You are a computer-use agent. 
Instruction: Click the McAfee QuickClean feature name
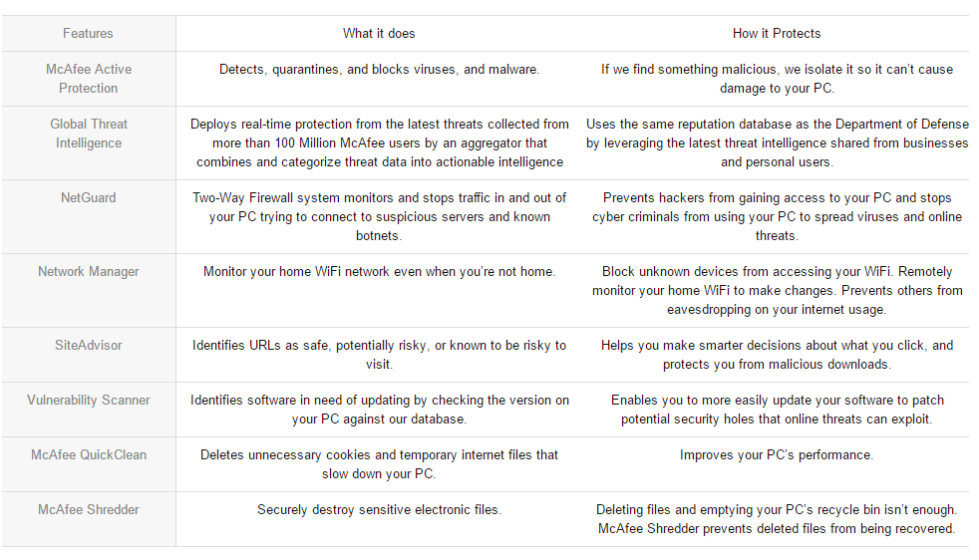pyautogui.click(x=89, y=455)
